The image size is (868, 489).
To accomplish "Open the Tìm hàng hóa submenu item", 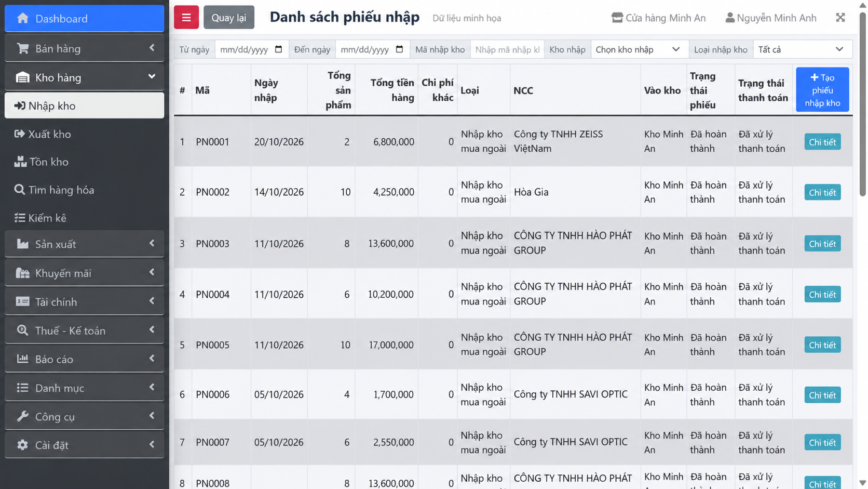I will click(85, 190).
